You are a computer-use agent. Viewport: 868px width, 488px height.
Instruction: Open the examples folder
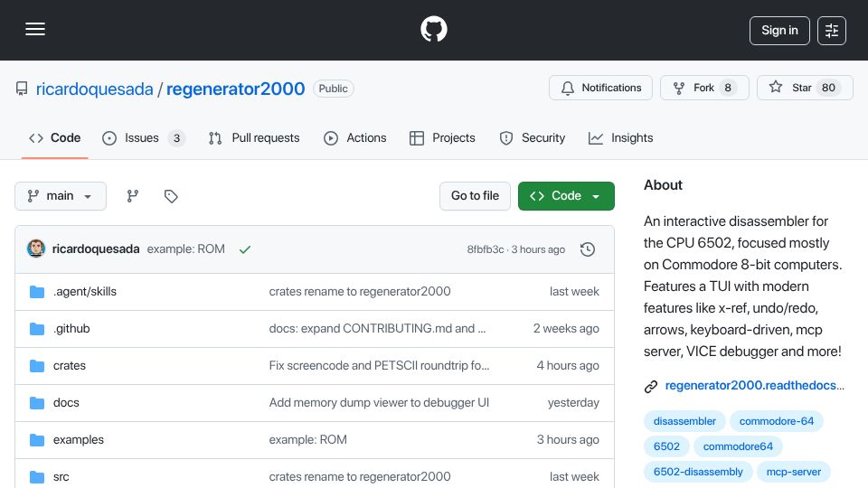pyautogui.click(x=78, y=440)
